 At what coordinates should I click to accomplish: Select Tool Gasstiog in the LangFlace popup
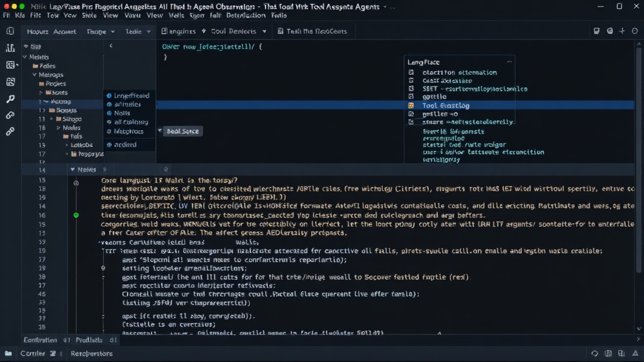click(x=446, y=106)
